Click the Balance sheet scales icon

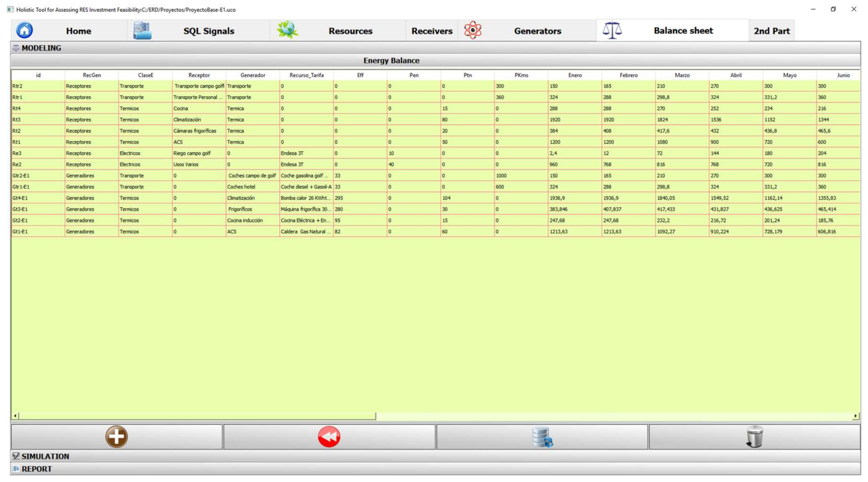(612, 30)
